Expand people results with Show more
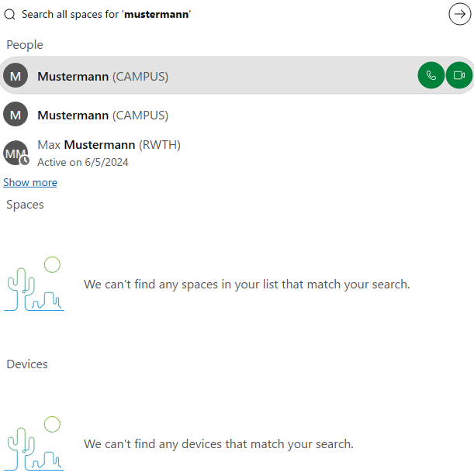Image resolution: width=474 pixels, height=476 pixels. (30, 182)
